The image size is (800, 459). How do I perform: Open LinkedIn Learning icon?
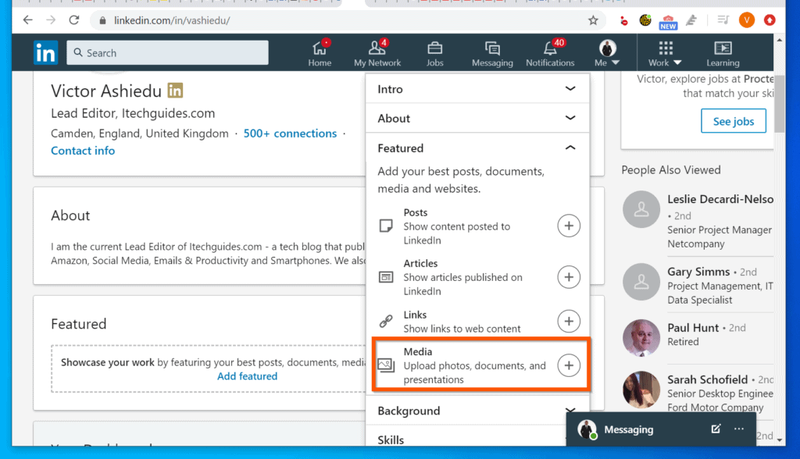coord(722,53)
